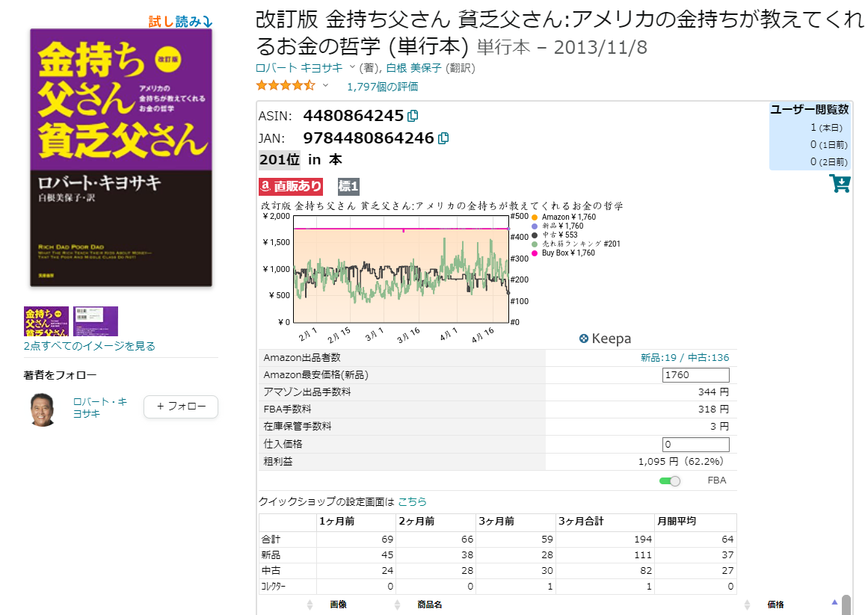Click the アマゾン出品手数料 value 344 円
The height and width of the screenshot is (615, 868).
[713, 392]
